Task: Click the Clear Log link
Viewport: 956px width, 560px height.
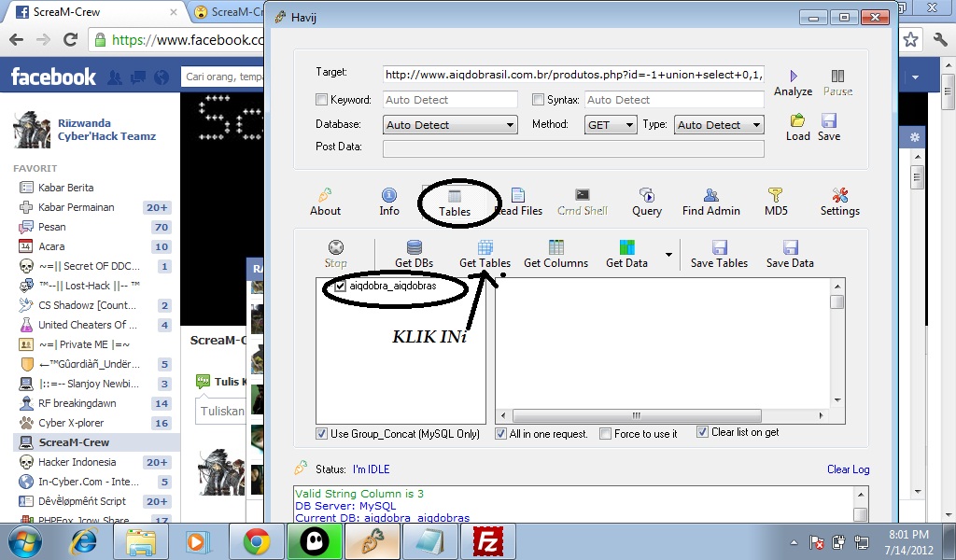Action: (848, 469)
